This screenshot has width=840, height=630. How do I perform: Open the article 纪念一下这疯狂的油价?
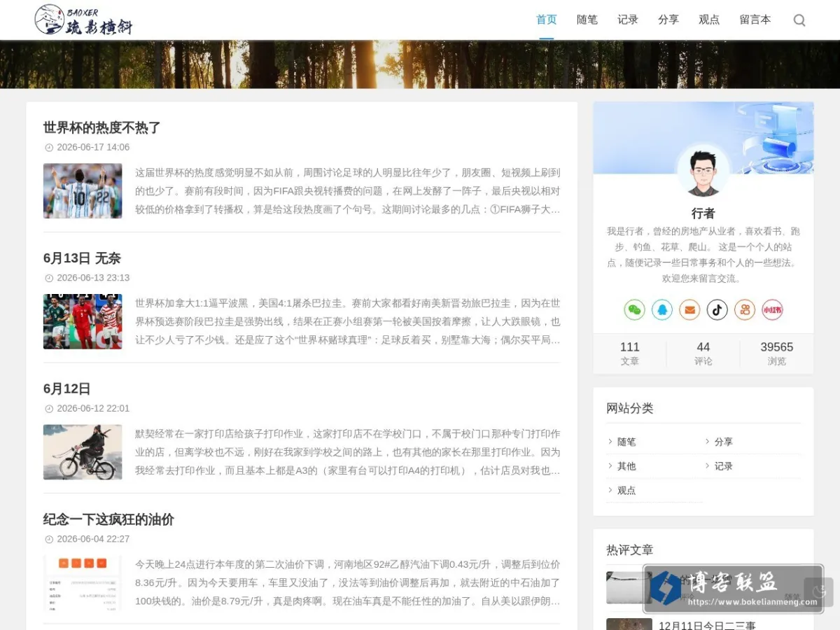click(108, 519)
